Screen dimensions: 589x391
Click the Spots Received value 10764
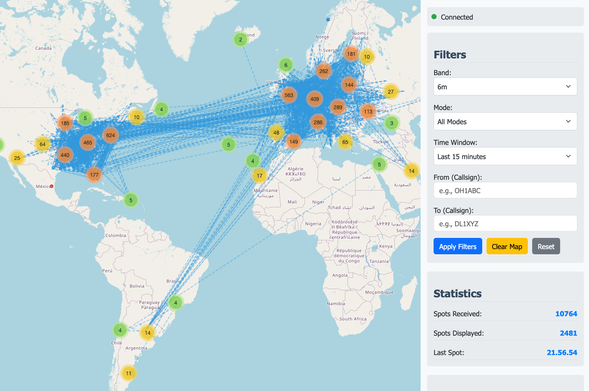tap(566, 314)
